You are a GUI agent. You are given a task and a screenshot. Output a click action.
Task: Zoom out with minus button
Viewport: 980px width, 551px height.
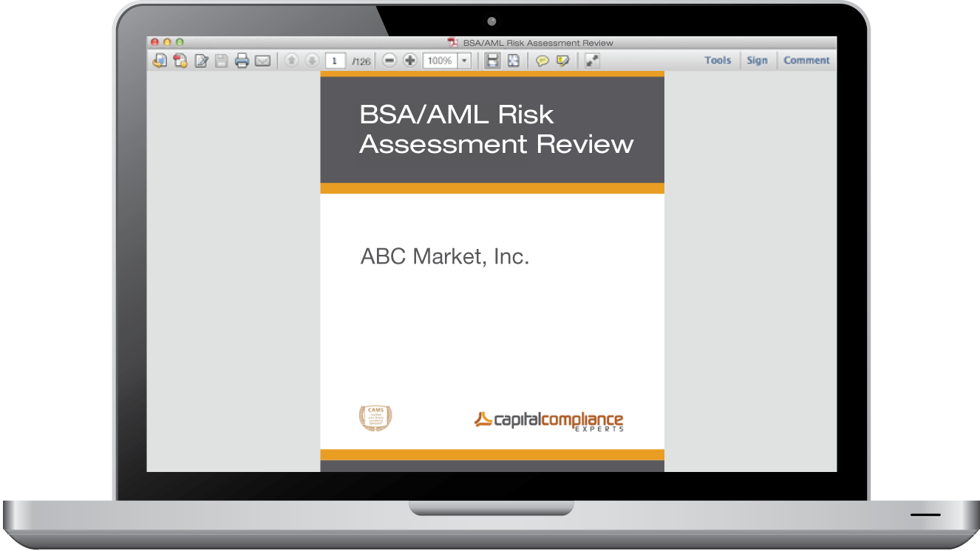(x=389, y=61)
